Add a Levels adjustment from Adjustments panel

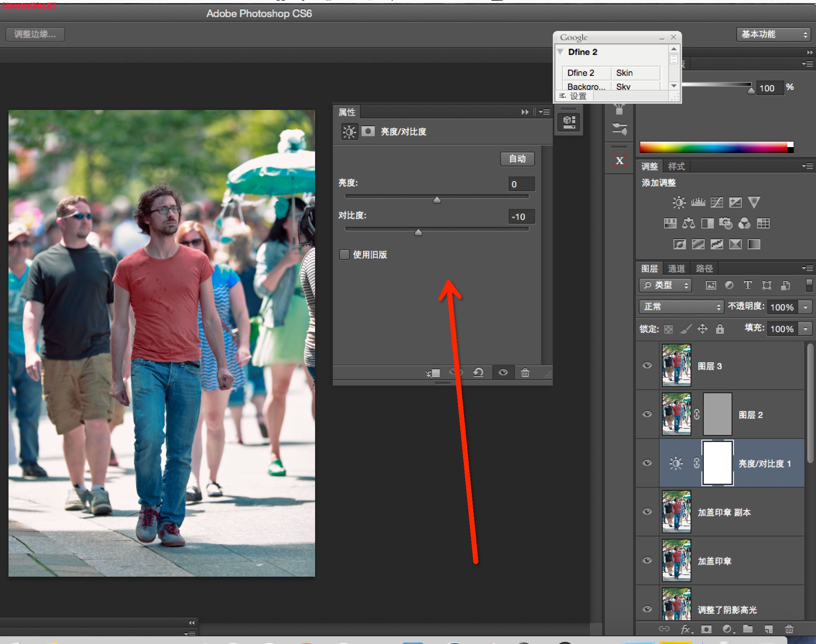point(698,202)
